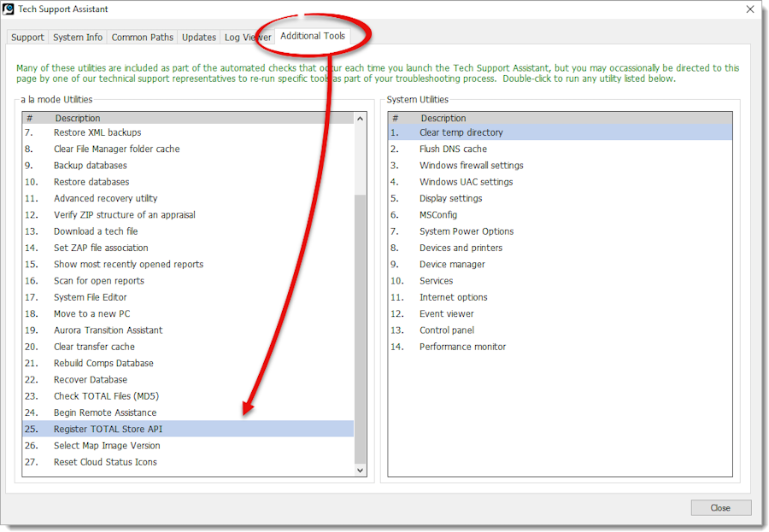Viewport: 769px width, 532px height.
Task: Select "Windows UAC settings" row
Action: 560,182
